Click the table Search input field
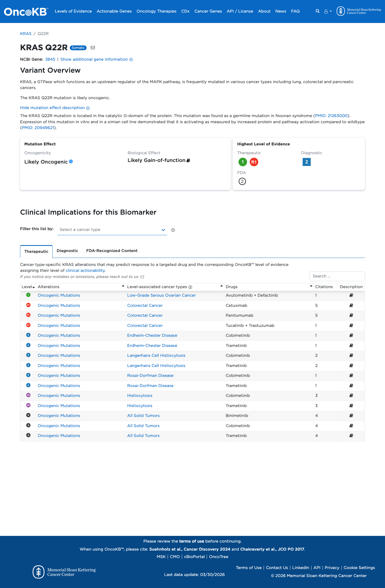 point(337,276)
